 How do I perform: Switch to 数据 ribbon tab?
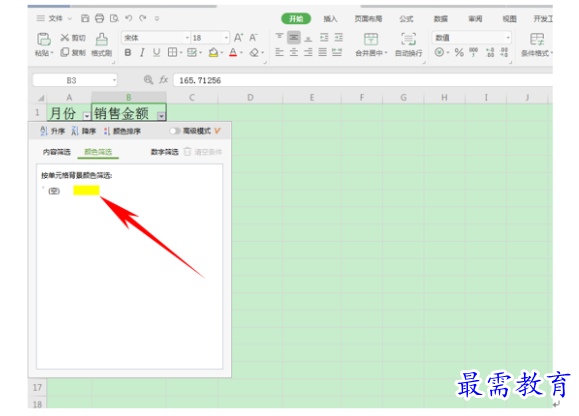[x=441, y=18]
